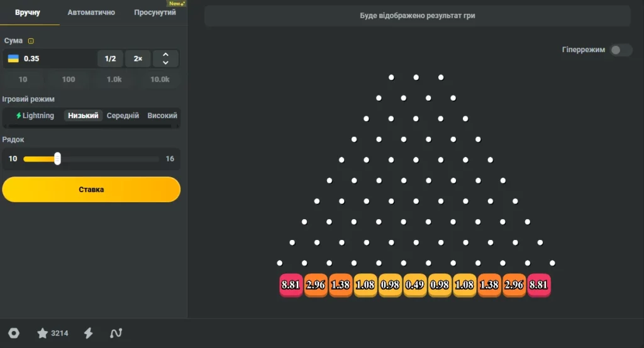The width and height of the screenshot is (644, 348).
Task: Click the 0.49 center multiplier slot
Action: click(415, 285)
